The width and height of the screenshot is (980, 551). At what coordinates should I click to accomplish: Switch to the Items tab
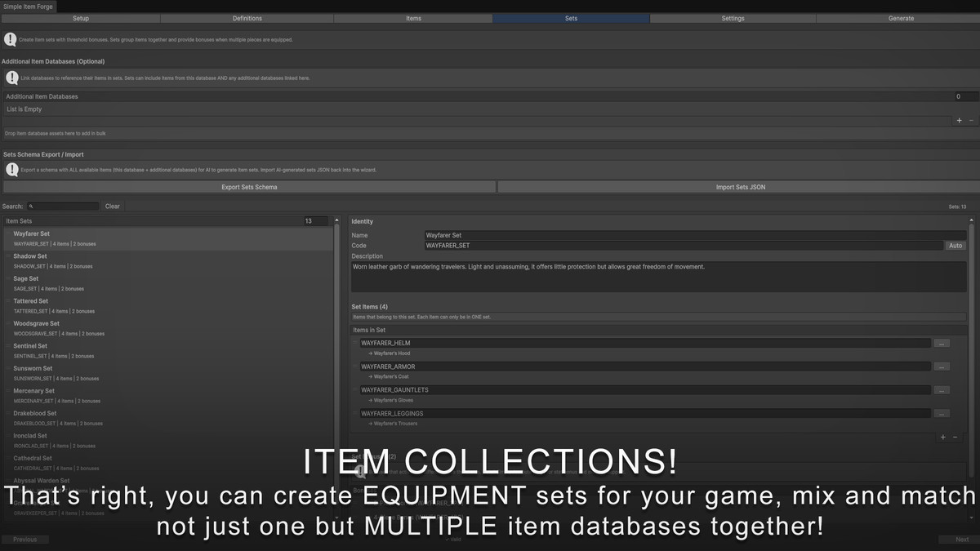point(412,18)
